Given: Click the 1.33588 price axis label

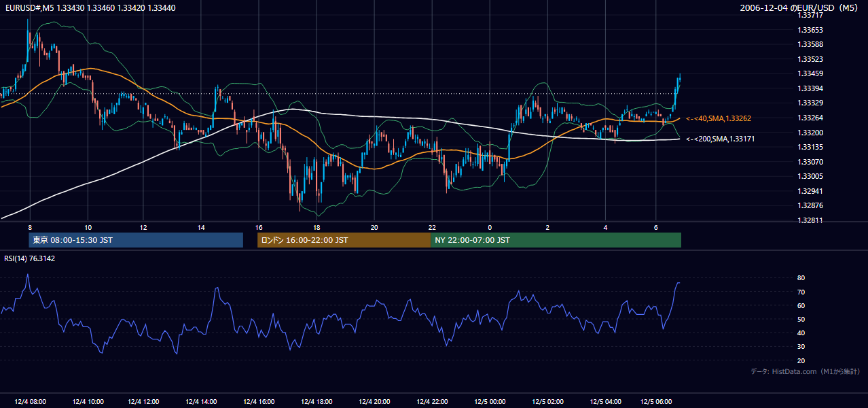Looking at the screenshot, I should pos(810,44).
